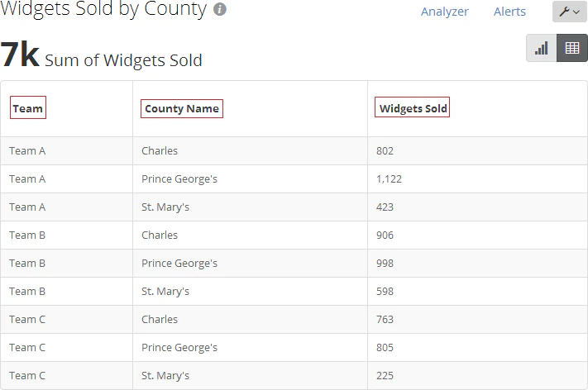Sort by the Team column header

28,108
